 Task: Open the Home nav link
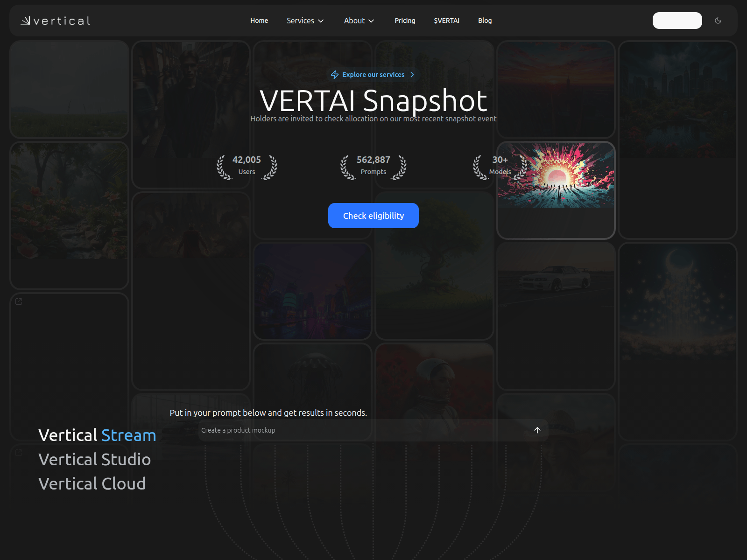(x=259, y=21)
